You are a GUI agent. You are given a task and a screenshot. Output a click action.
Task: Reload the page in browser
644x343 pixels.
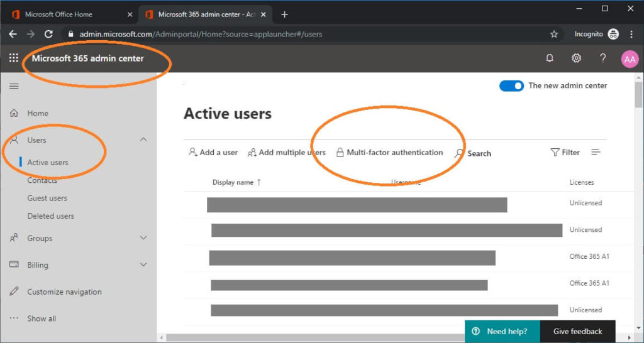[x=48, y=35]
